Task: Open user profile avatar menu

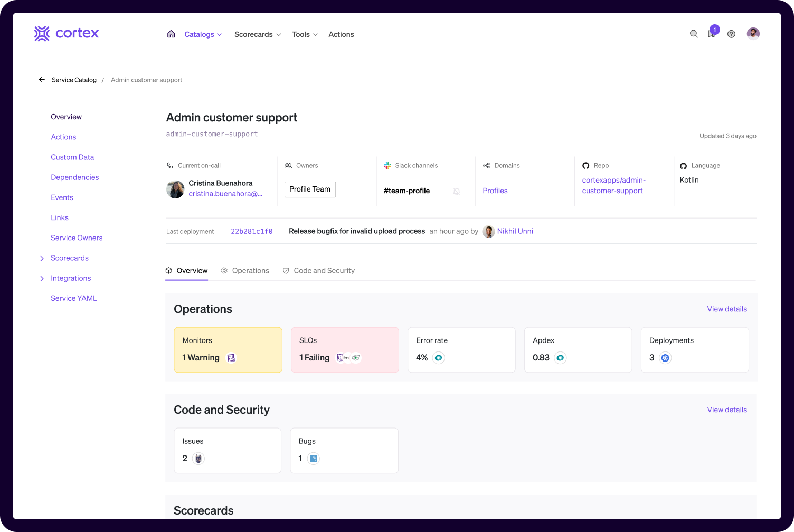Action: [753, 34]
